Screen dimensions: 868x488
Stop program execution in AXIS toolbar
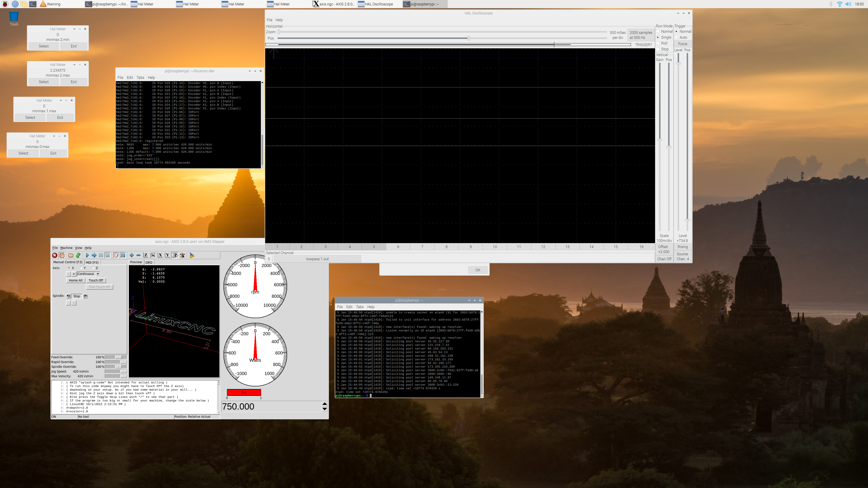click(108, 255)
